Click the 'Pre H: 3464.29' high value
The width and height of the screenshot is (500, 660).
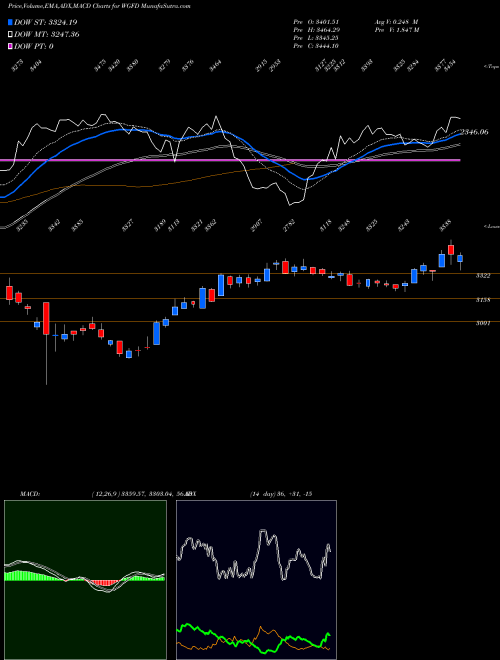tap(317, 29)
